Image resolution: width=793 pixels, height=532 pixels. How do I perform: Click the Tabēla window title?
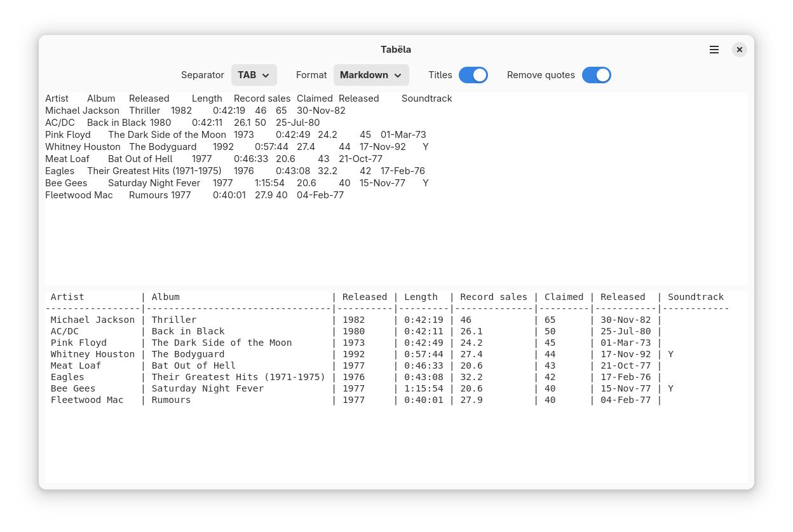[396, 49]
